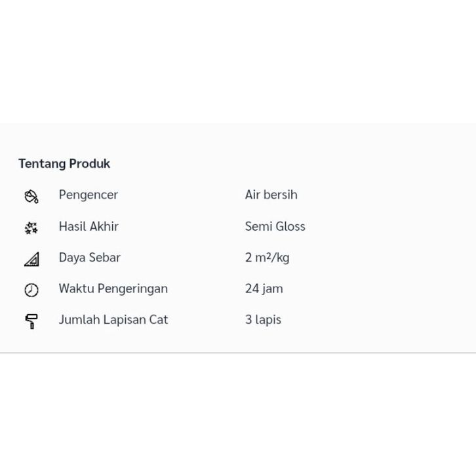
Task: Click the paint bucket Pengencer icon
Action: coord(31,197)
